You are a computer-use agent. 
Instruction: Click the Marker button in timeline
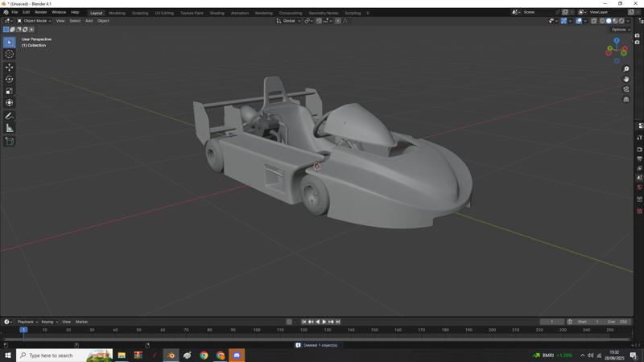(81, 322)
